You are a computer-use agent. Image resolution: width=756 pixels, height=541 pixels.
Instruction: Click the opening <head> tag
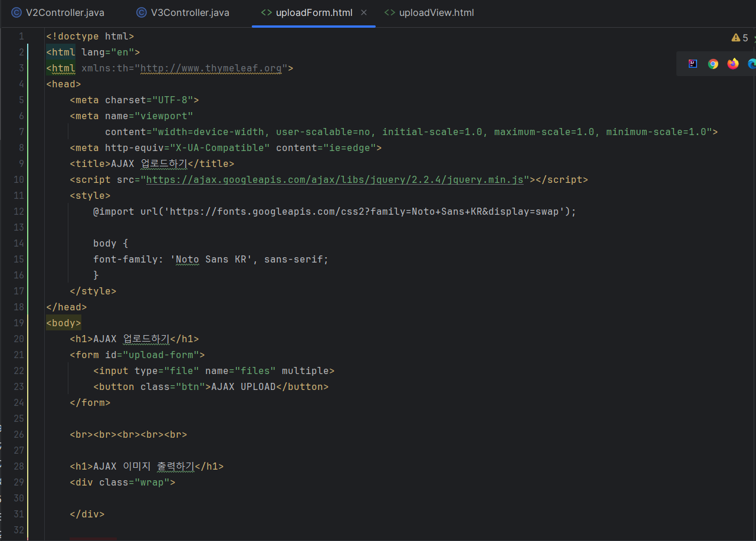(x=64, y=84)
